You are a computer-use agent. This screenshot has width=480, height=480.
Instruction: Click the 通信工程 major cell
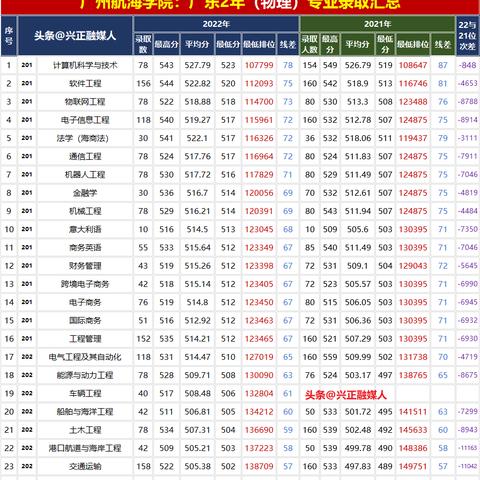pyautogui.click(x=85, y=156)
